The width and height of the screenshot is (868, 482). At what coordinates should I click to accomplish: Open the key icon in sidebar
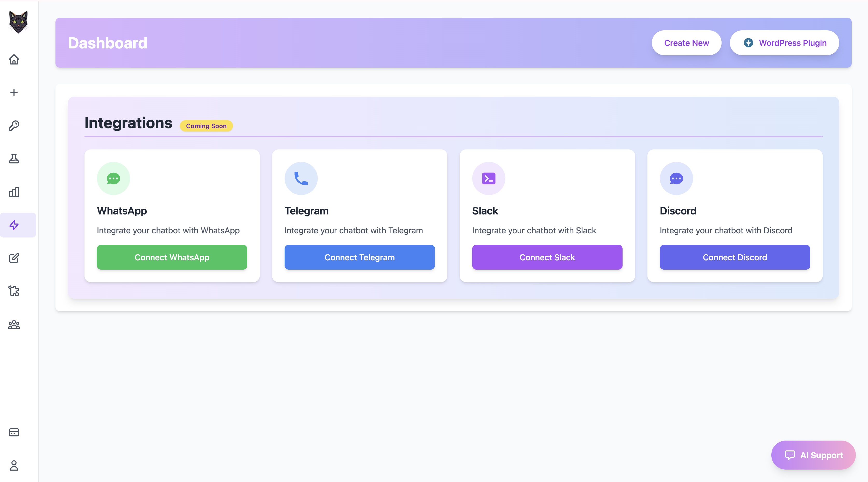(14, 126)
